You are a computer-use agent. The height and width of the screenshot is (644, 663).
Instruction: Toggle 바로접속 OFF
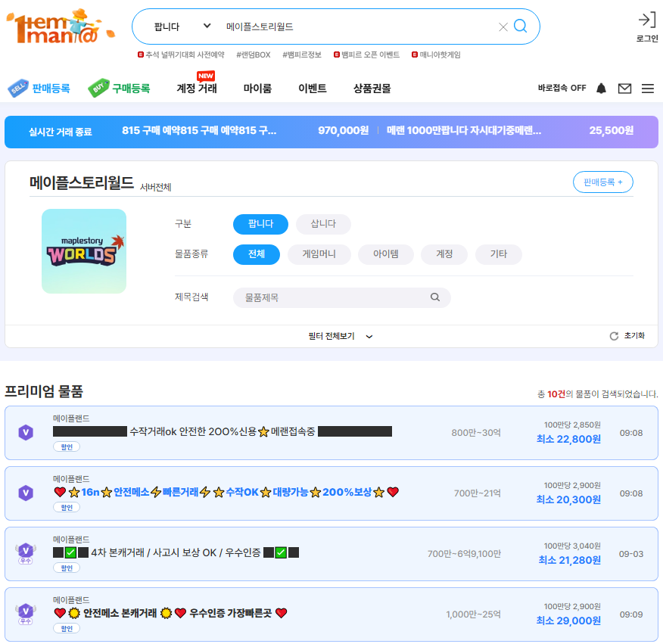pos(562,88)
